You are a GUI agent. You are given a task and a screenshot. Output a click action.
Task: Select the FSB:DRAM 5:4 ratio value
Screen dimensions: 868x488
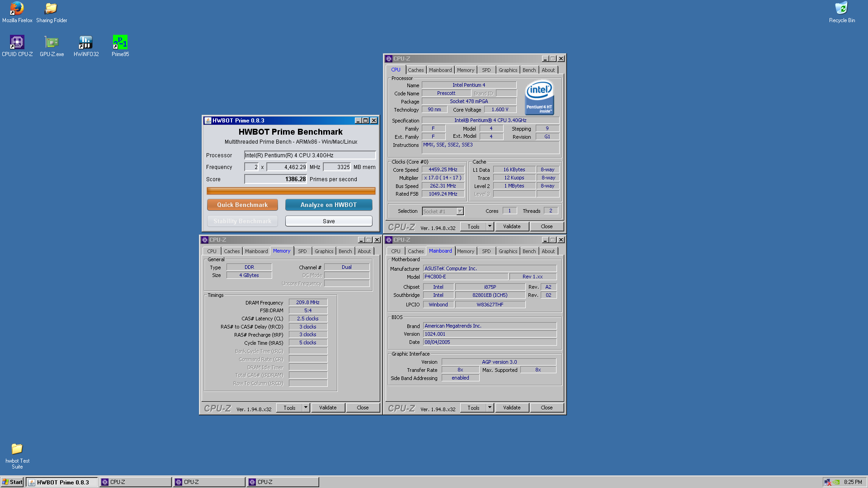coord(308,310)
